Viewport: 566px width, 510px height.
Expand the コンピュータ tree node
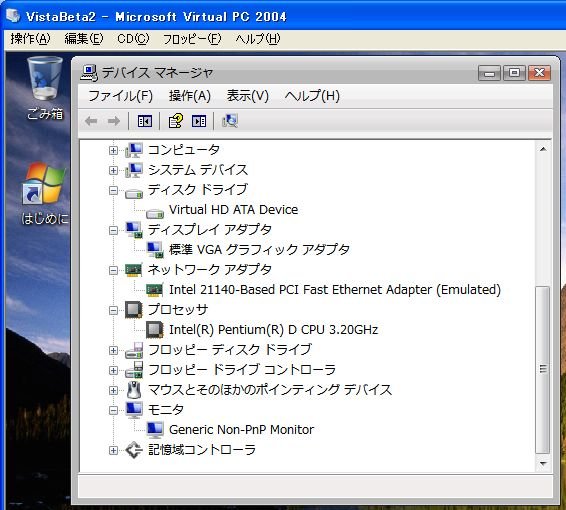(113, 150)
